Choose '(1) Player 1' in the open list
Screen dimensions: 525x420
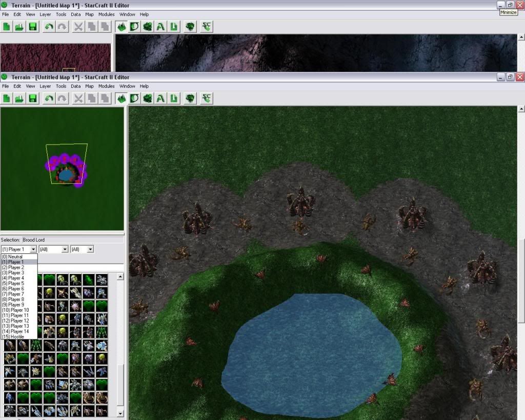[19, 262]
